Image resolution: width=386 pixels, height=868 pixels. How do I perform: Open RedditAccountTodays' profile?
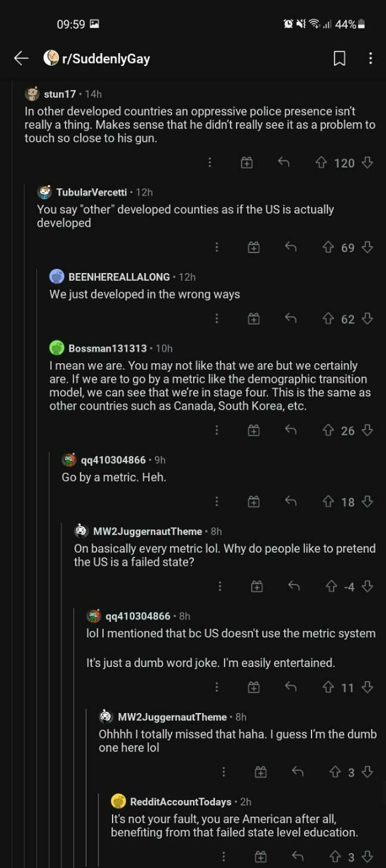(180, 801)
